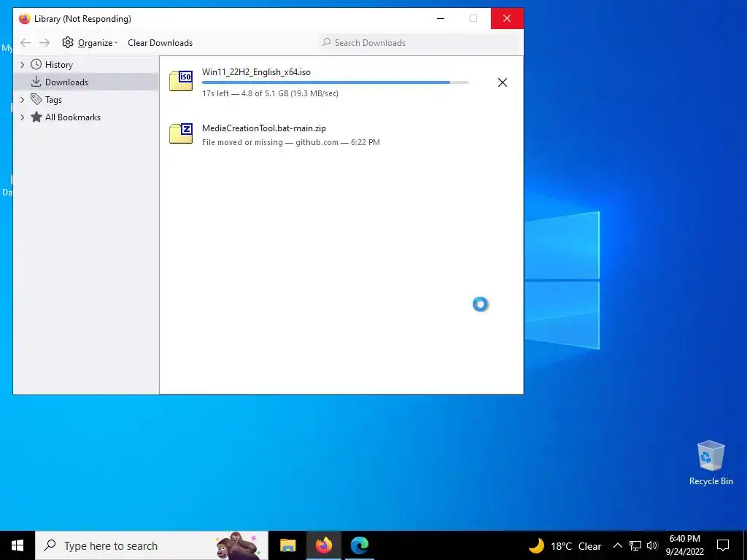Image resolution: width=747 pixels, height=560 pixels.
Task: Open the volume speaker tray icon
Action: [652, 545]
